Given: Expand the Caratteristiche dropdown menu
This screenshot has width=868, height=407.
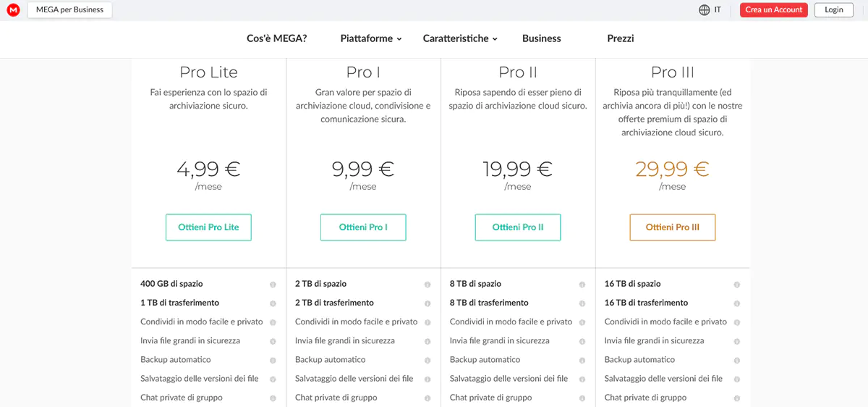Looking at the screenshot, I should click(x=460, y=38).
